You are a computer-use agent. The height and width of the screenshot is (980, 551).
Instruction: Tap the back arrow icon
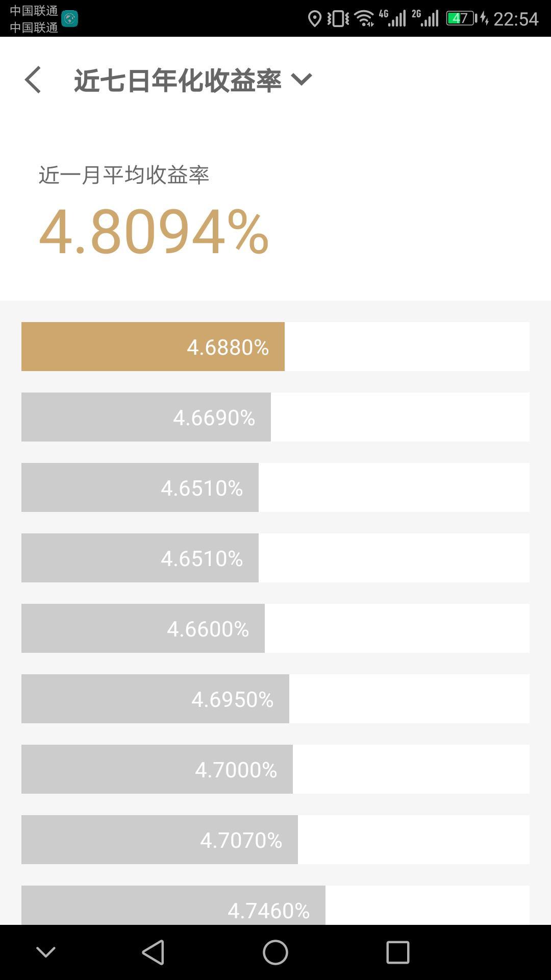coord(33,80)
